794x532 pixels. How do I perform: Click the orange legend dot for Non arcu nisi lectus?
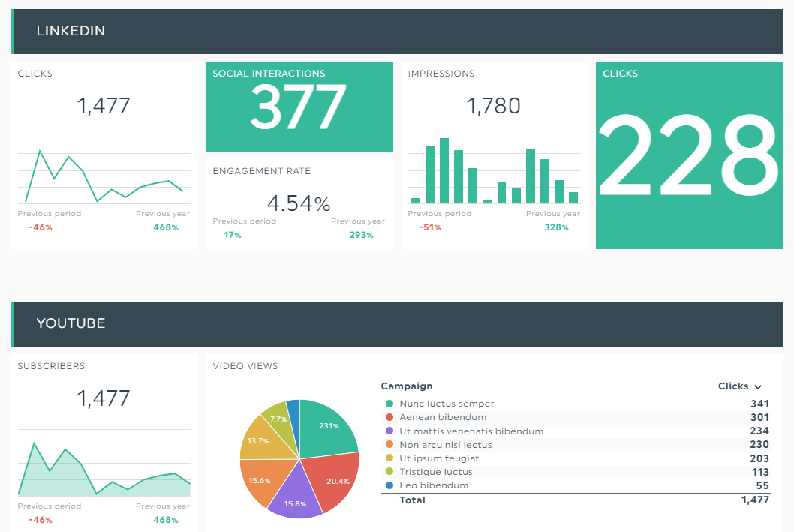(x=389, y=445)
